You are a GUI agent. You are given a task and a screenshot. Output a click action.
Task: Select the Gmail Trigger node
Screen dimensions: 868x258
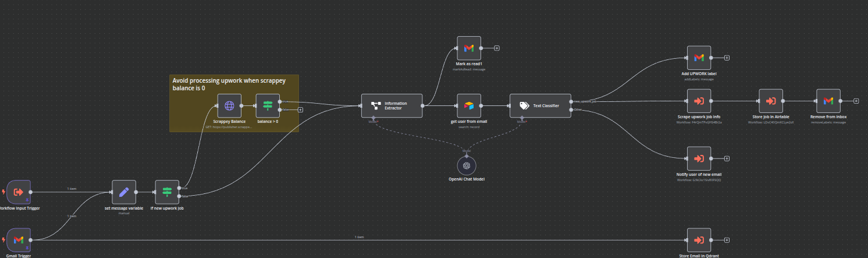[x=18, y=239]
